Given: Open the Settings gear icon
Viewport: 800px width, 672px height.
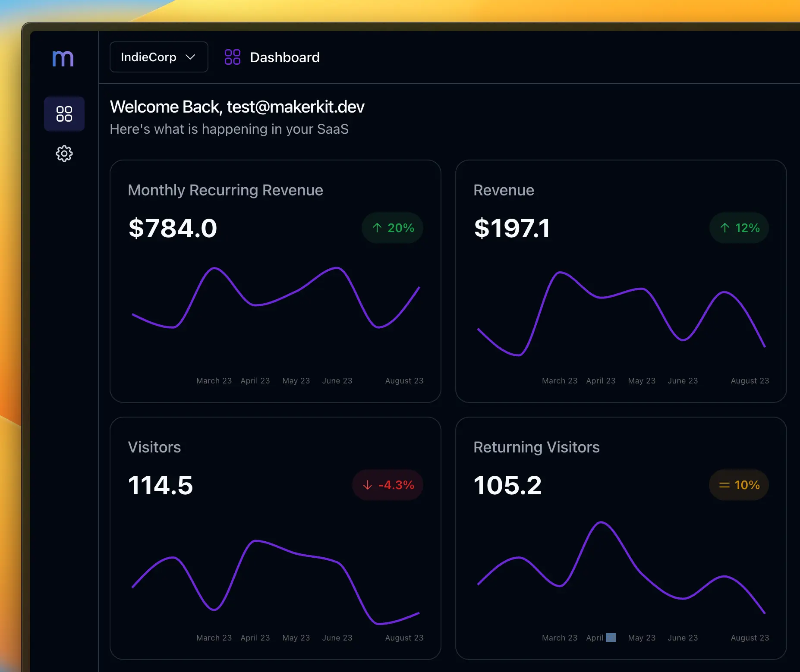Looking at the screenshot, I should [x=64, y=154].
